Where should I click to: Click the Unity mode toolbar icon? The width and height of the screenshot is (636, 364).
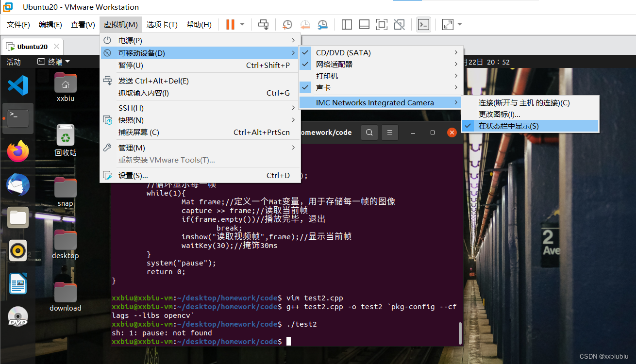399,24
